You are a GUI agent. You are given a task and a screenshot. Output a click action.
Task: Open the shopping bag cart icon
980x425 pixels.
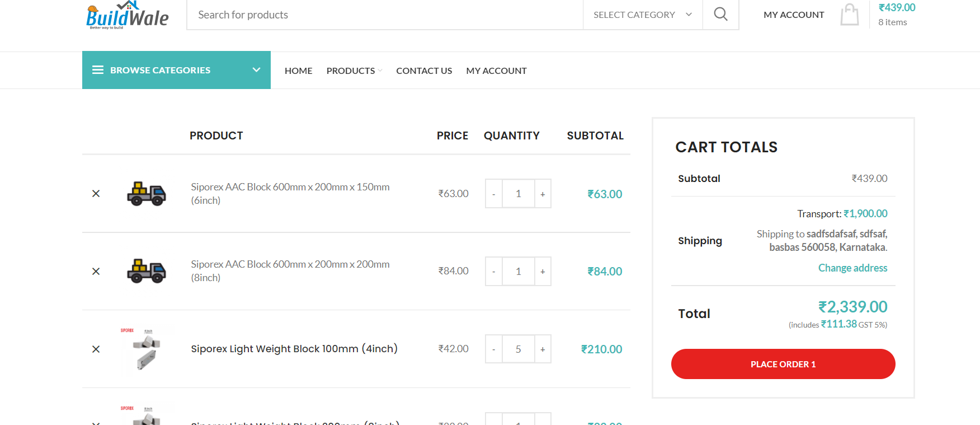tap(849, 15)
